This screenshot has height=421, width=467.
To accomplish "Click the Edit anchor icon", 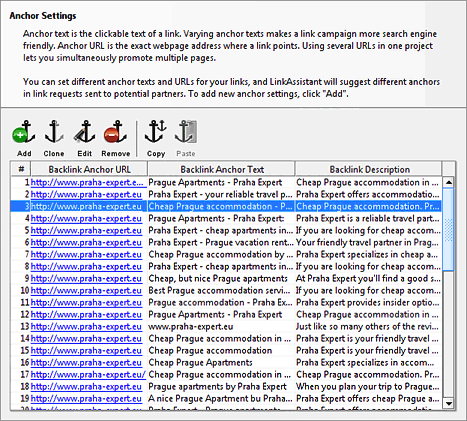I will (84, 132).
